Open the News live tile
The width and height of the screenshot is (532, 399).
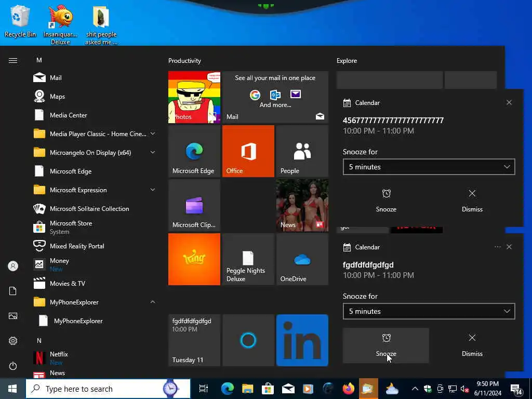[x=302, y=205]
